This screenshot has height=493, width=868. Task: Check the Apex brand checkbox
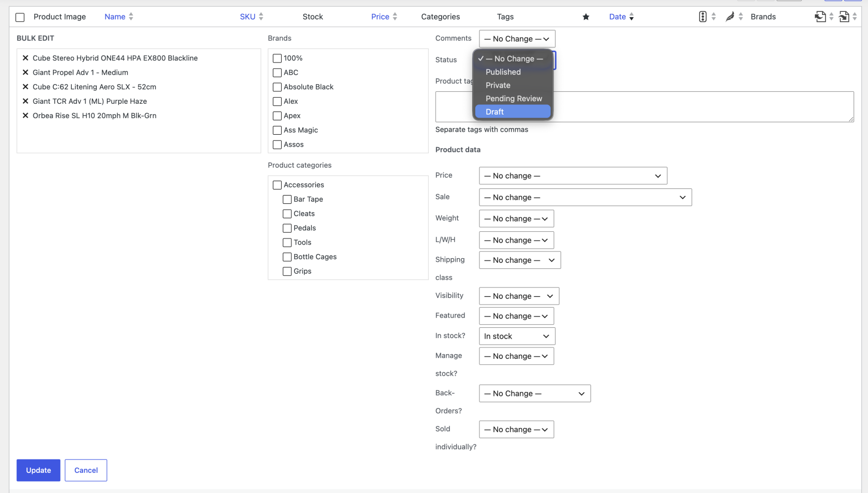coord(277,116)
